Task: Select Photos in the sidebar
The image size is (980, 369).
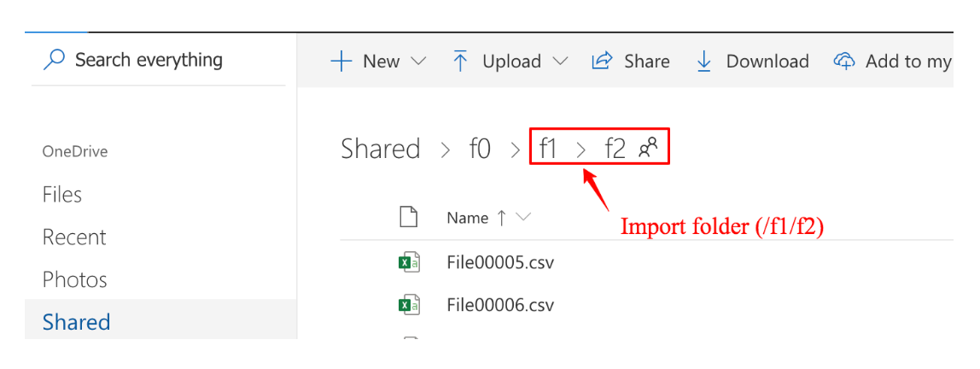Action: pyautogui.click(x=75, y=280)
